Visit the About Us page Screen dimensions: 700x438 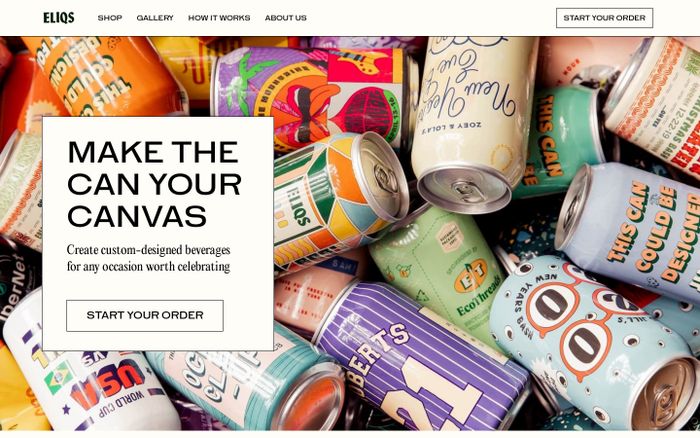286,18
